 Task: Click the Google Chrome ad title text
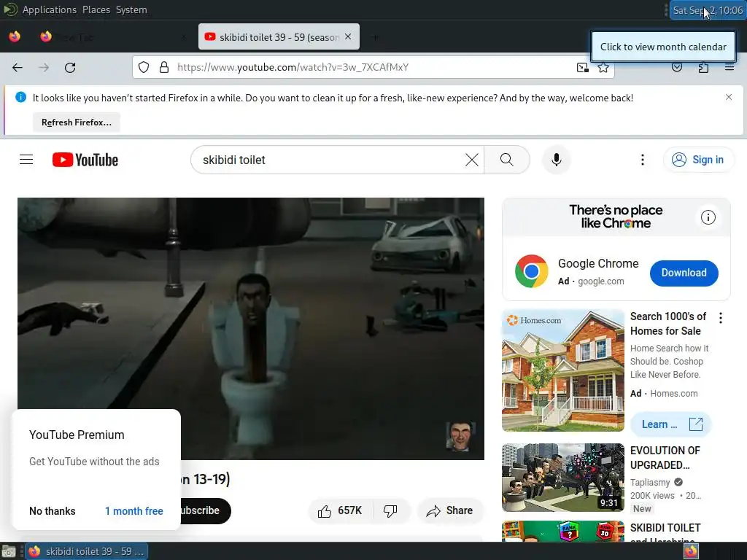point(598,263)
